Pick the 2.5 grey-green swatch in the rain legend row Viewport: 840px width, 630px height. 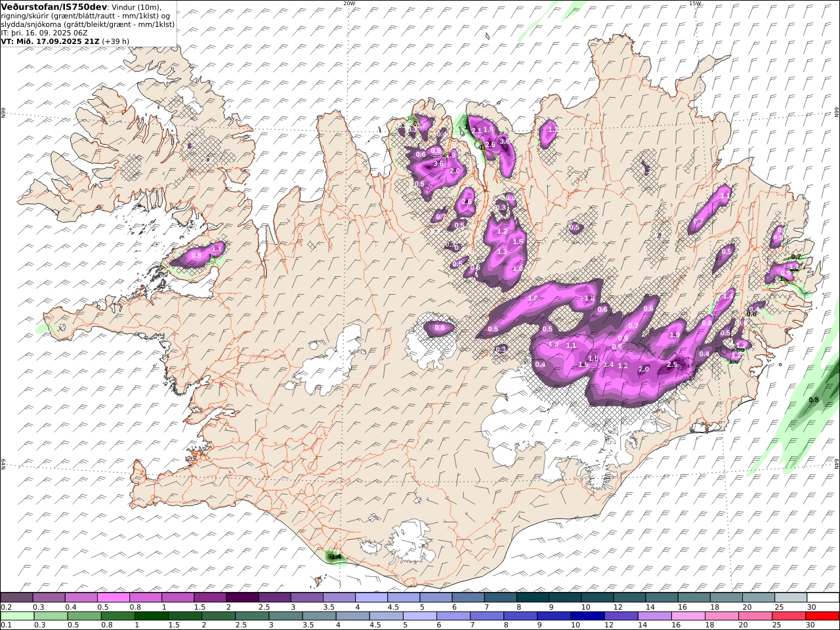(252, 616)
